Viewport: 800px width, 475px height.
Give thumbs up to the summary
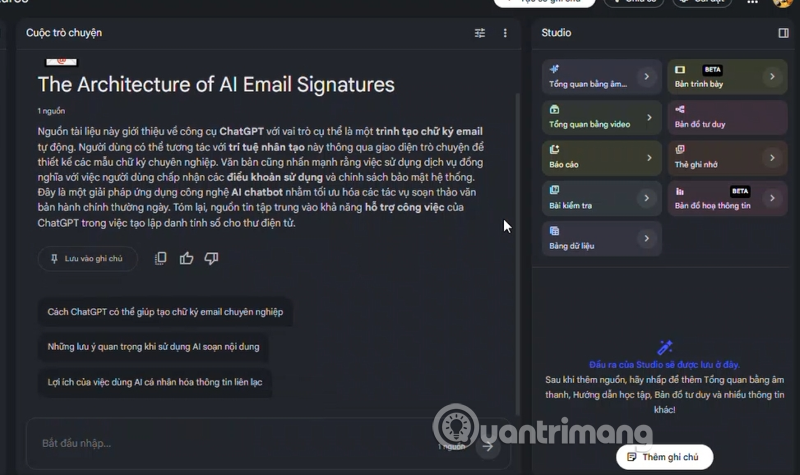pyautogui.click(x=186, y=258)
